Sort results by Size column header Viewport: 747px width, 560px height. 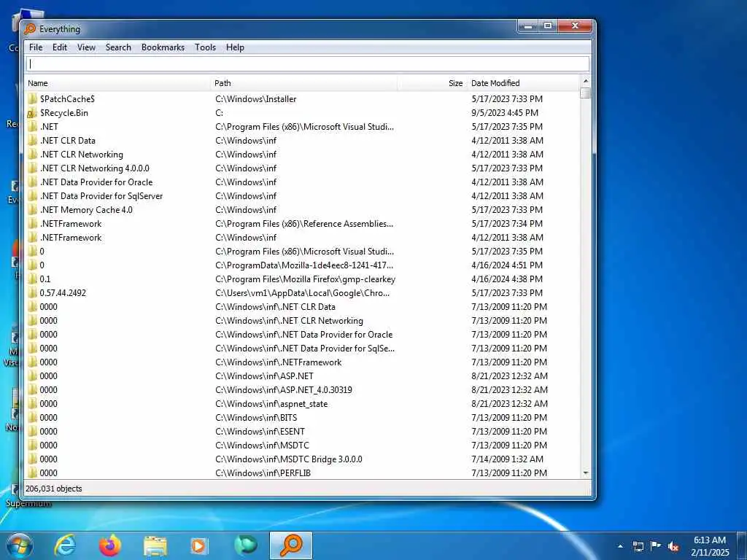pos(432,83)
